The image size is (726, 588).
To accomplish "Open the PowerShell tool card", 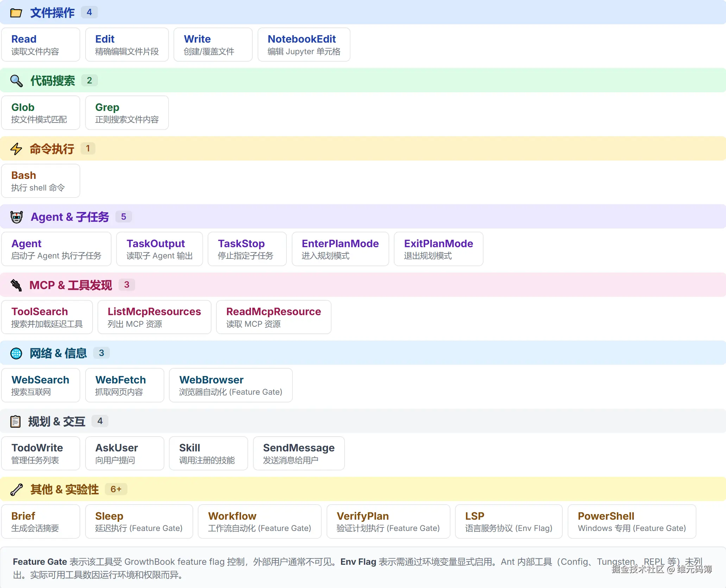I will tap(632, 521).
